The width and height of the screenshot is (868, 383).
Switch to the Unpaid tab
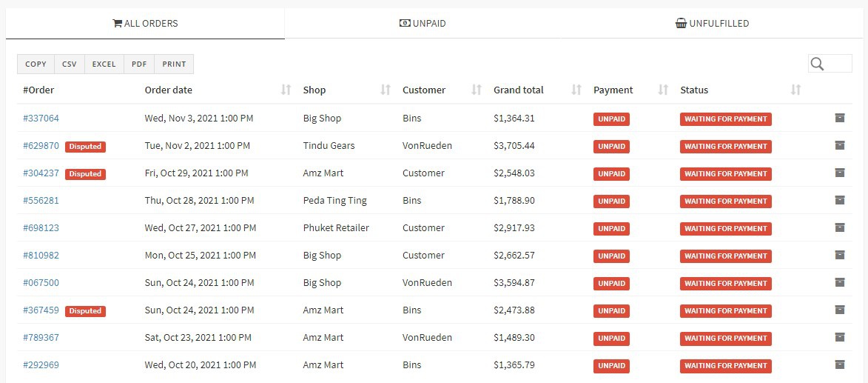click(423, 24)
